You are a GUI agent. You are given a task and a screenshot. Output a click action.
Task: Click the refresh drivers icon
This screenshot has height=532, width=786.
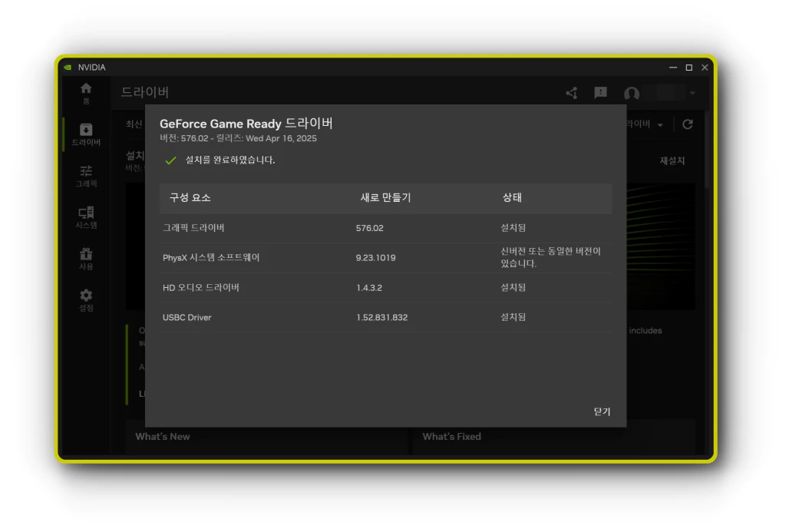687,124
